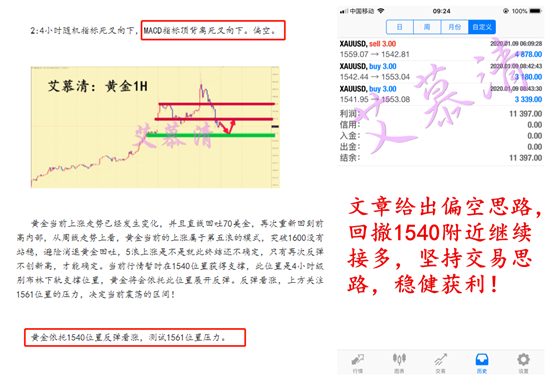
Task: Open the XAUUSD buy trade 1542.44 → 1553.04
Action: (441, 72)
